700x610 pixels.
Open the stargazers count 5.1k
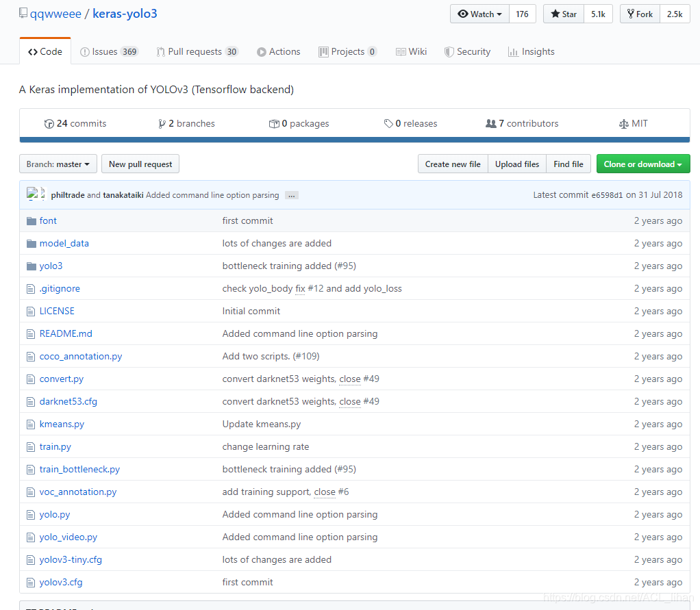(x=598, y=14)
